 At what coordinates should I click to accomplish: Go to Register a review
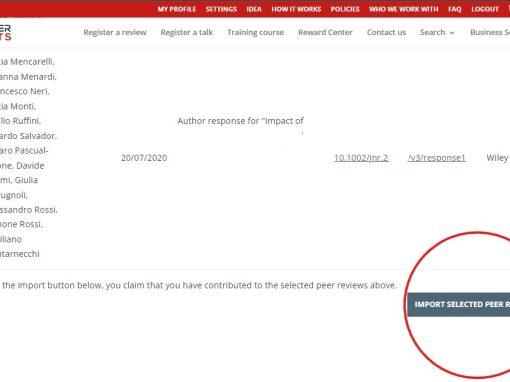(x=115, y=32)
